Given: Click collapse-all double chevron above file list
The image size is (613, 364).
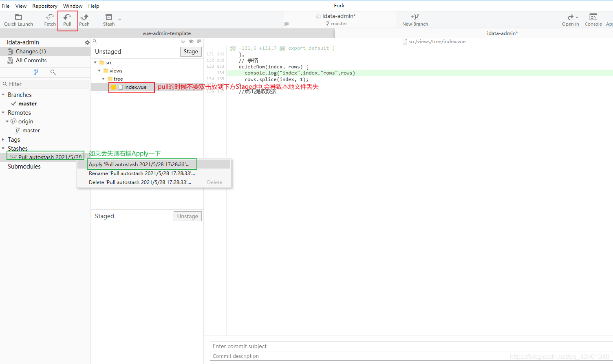Looking at the screenshot, I should [183, 41].
